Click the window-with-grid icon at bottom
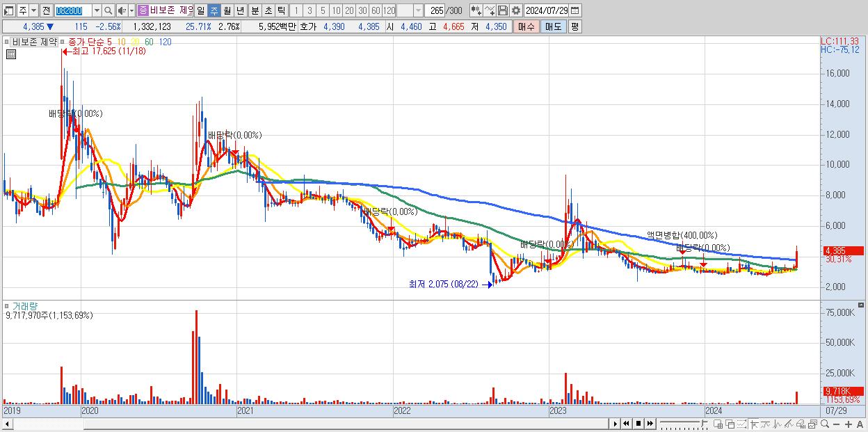868x432 pixels. tap(718, 424)
